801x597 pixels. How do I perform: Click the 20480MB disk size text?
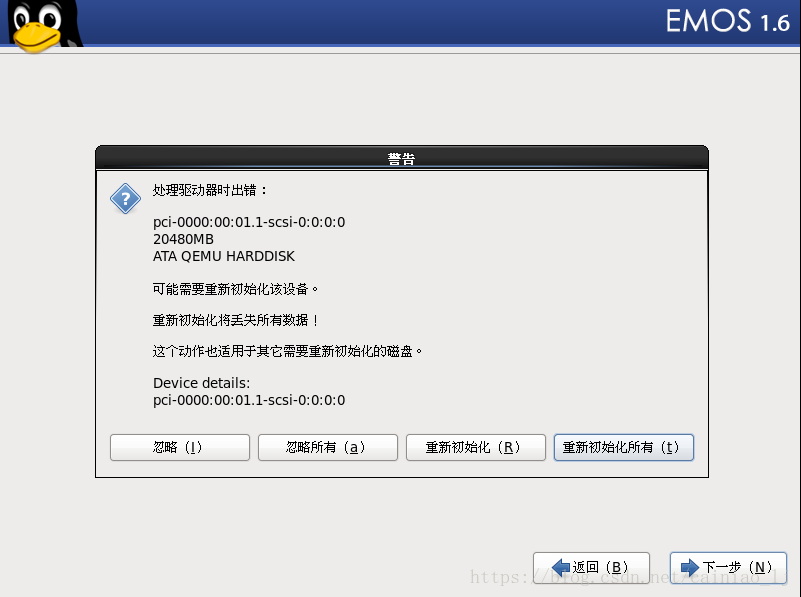183,239
